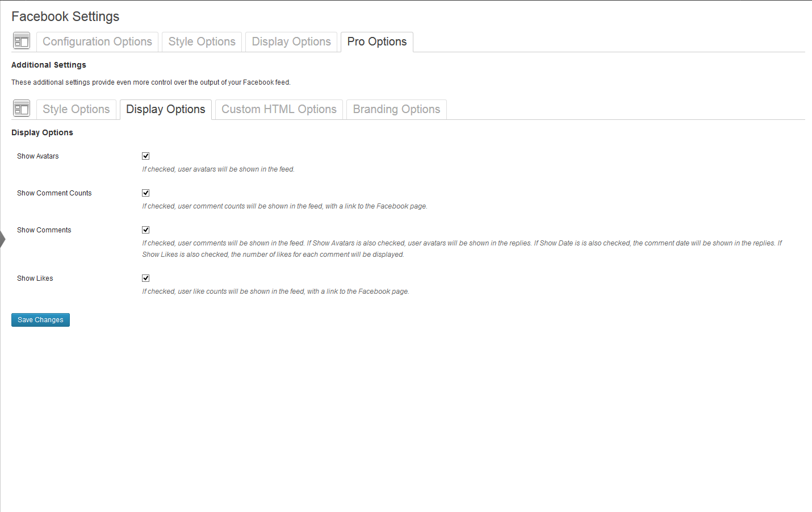Click the 'Show Comments' text label
The width and height of the screenshot is (812, 512).
pos(44,230)
